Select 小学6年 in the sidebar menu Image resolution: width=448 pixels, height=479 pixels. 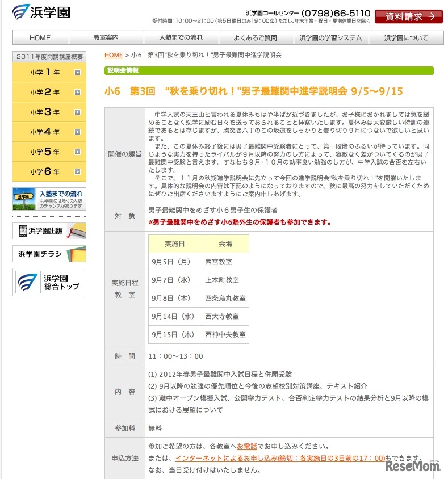tap(49, 172)
